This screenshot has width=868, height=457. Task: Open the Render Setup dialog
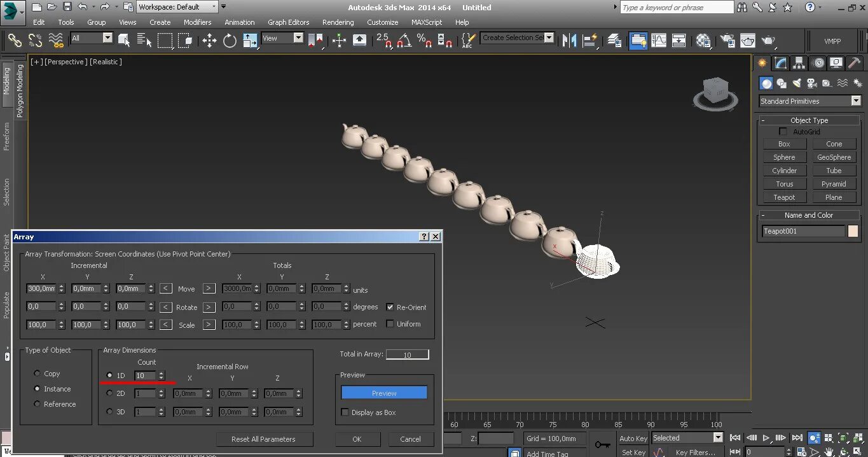pos(727,41)
